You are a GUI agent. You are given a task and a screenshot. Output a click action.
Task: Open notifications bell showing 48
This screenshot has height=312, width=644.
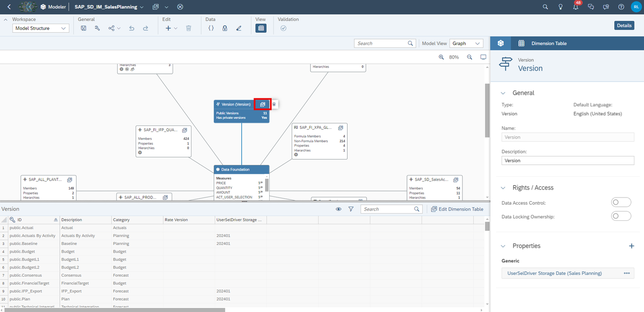[576, 6]
